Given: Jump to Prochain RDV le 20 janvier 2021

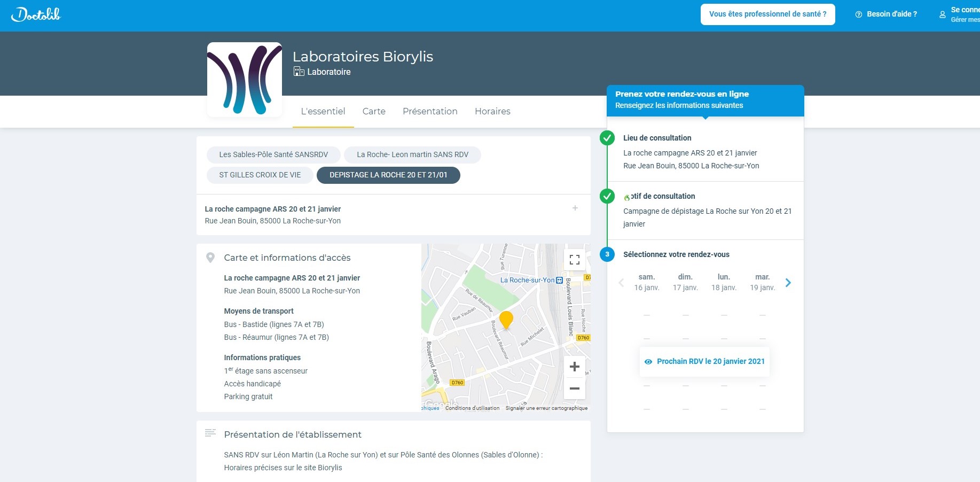Looking at the screenshot, I should tap(705, 362).
